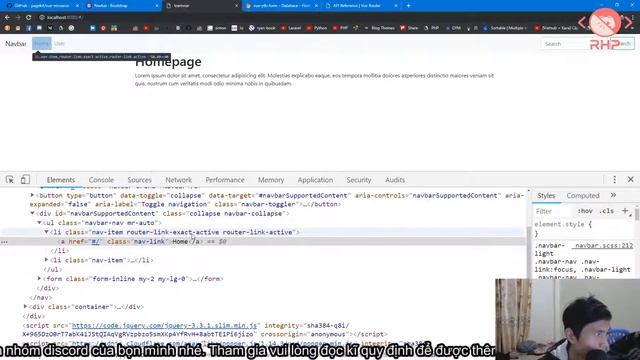Open the Sources tab
The image size is (640, 360).
click(139, 180)
